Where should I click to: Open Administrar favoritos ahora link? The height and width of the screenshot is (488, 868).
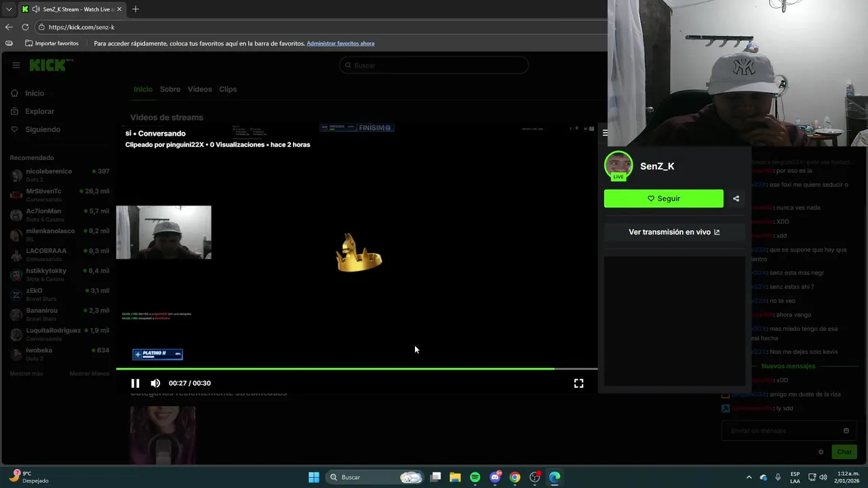coord(340,43)
